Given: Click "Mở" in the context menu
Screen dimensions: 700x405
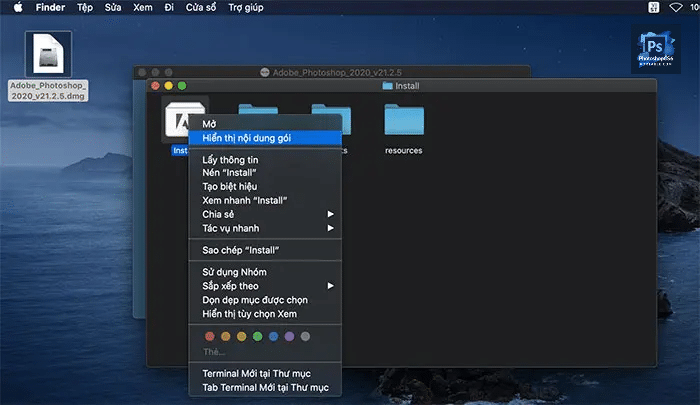Looking at the screenshot, I should (209, 124).
